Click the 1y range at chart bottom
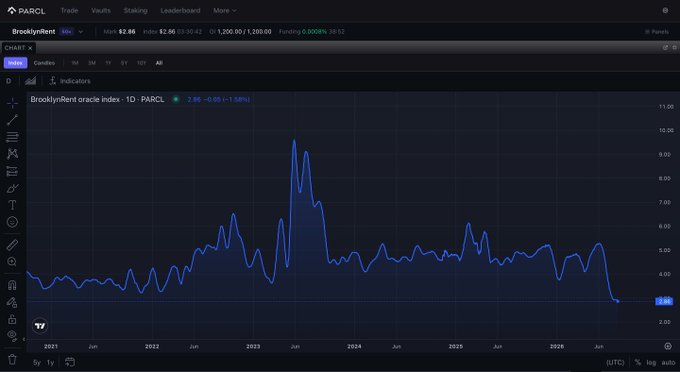The image size is (680, 372). (50, 362)
